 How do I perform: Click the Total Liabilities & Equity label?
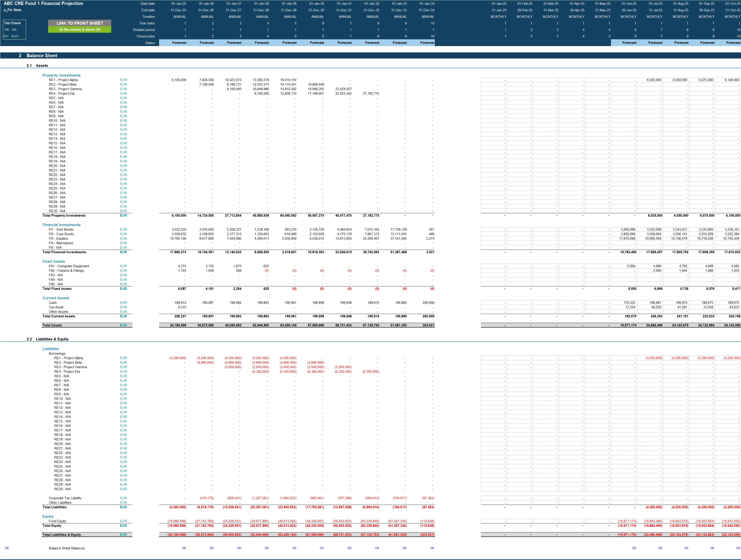point(62,534)
